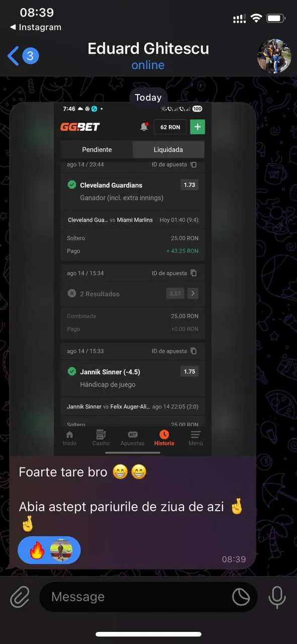The image size is (297, 644).
Task: Copy the Cleveland Guardians bet ID icon
Action: (194, 165)
